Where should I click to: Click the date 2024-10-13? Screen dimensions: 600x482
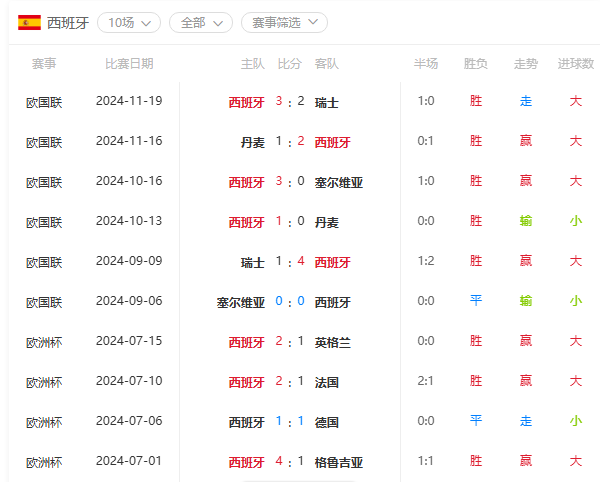tap(129, 221)
